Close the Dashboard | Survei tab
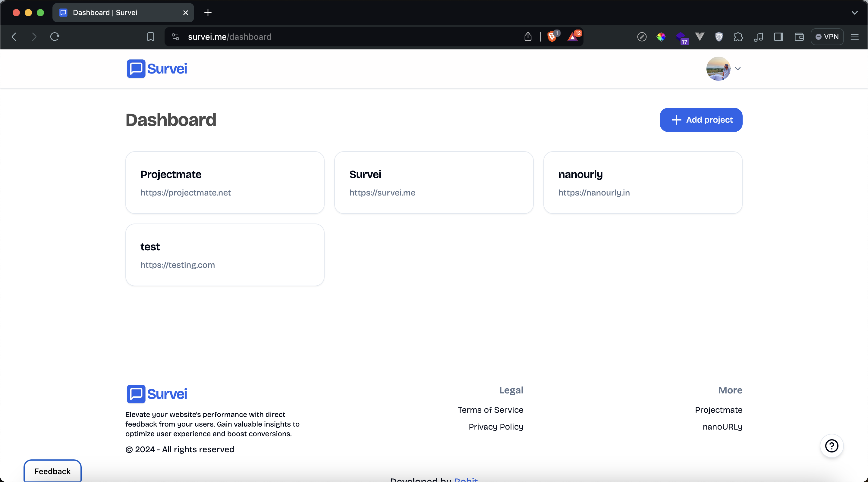 pyautogui.click(x=185, y=13)
